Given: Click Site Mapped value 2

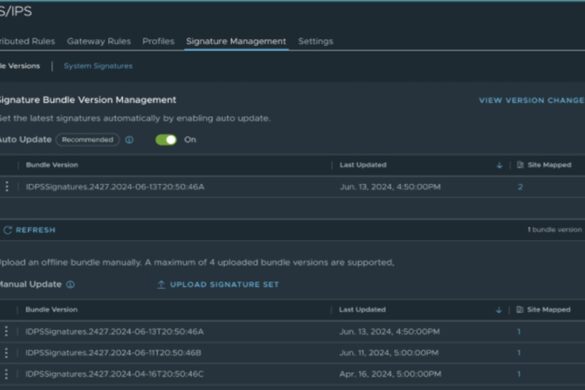Looking at the screenshot, I should coord(520,187).
